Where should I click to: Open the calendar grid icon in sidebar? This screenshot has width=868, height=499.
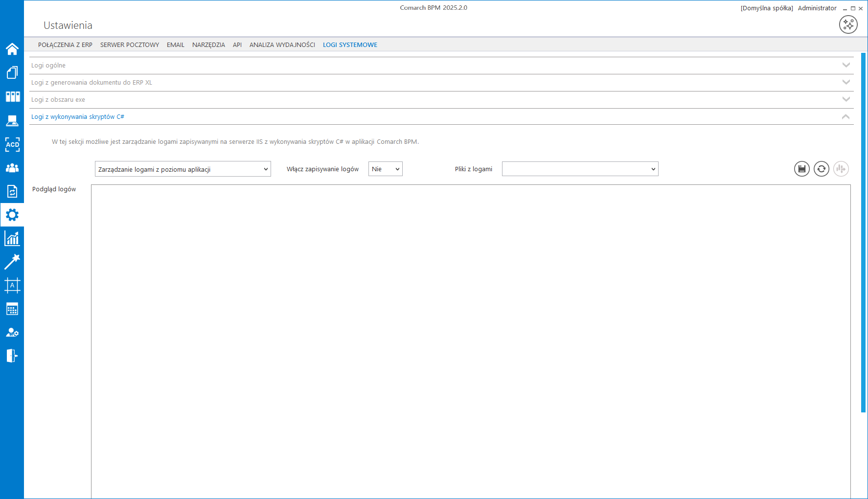coord(12,309)
